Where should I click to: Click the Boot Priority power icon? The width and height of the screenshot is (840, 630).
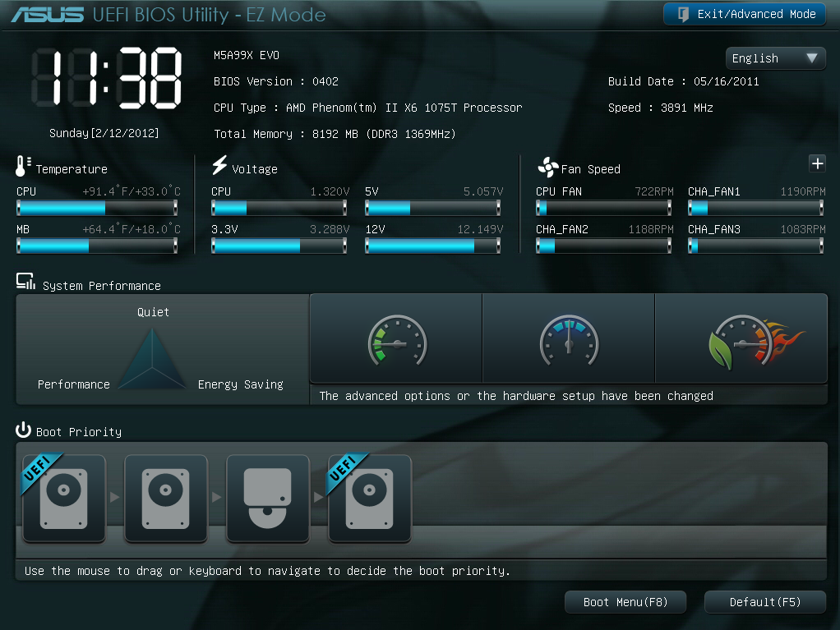coord(23,430)
